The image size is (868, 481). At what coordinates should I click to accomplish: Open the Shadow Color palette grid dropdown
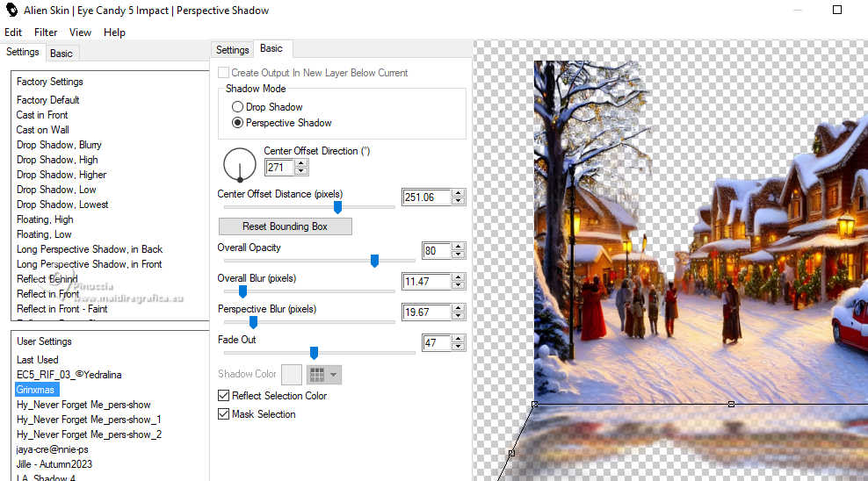point(324,374)
